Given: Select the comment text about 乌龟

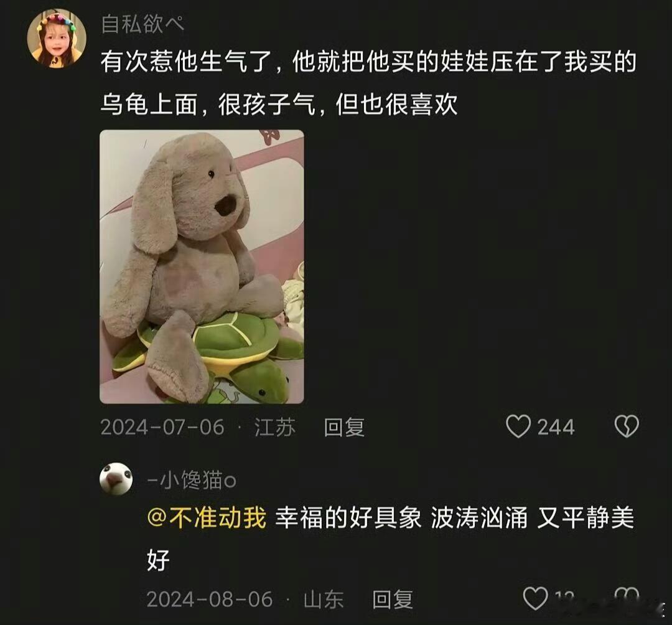Looking at the screenshot, I should 368,83.
